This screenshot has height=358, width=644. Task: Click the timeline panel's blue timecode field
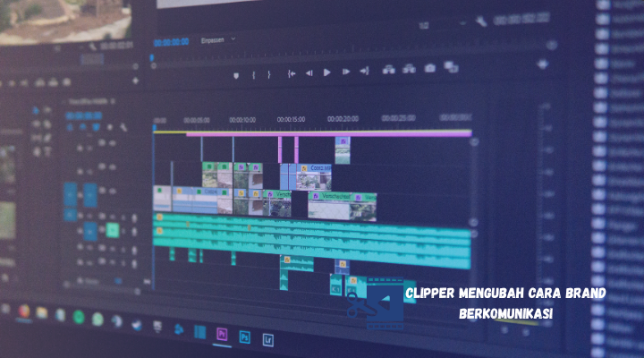(x=84, y=115)
